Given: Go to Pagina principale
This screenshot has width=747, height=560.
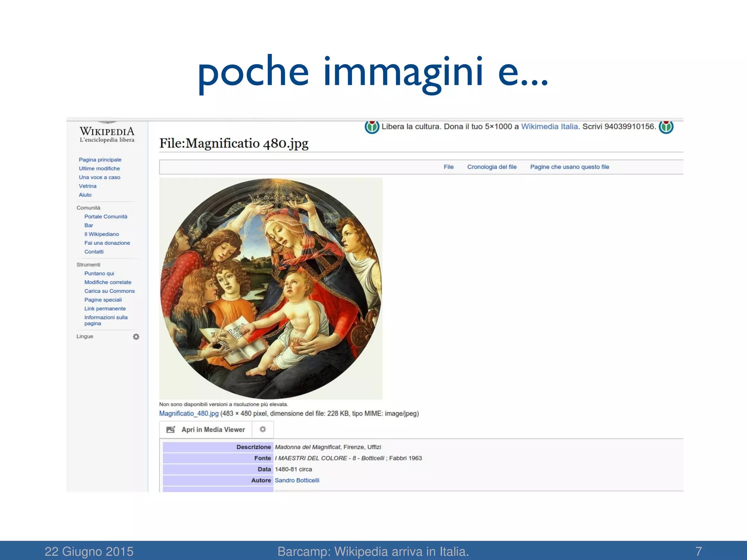Looking at the screenshot, I should [100, 160].
